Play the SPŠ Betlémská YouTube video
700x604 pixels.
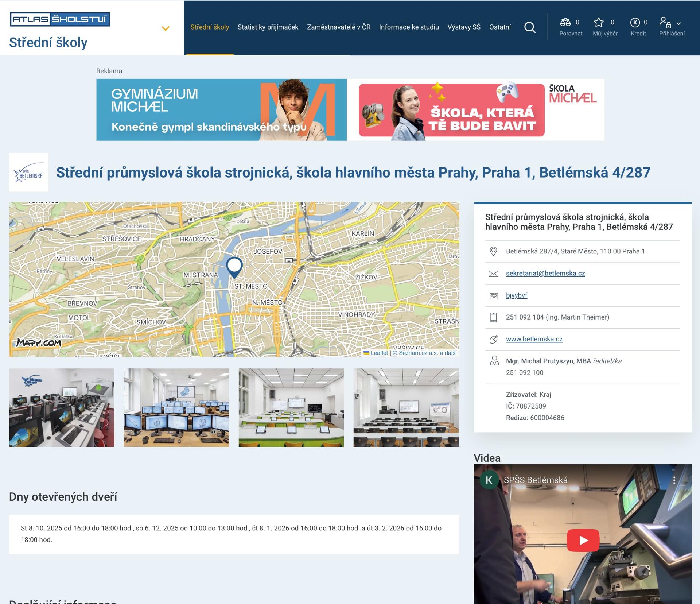(x=583, y=540)
